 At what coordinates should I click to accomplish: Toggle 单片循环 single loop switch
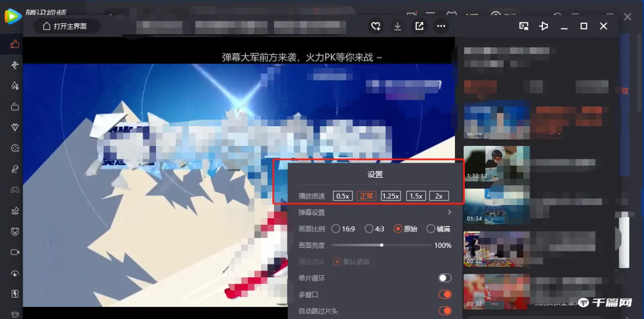pyautogui.click(x=445, y=278)
